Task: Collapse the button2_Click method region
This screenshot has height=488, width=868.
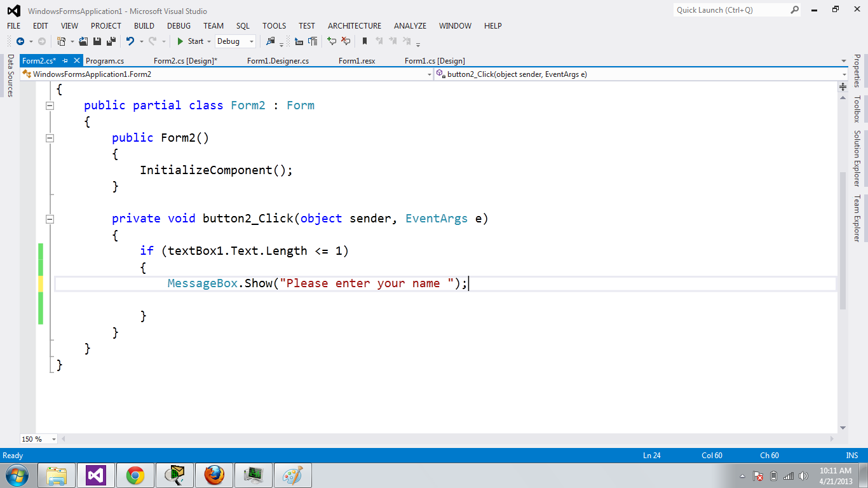Action: (x=50, y=219)
